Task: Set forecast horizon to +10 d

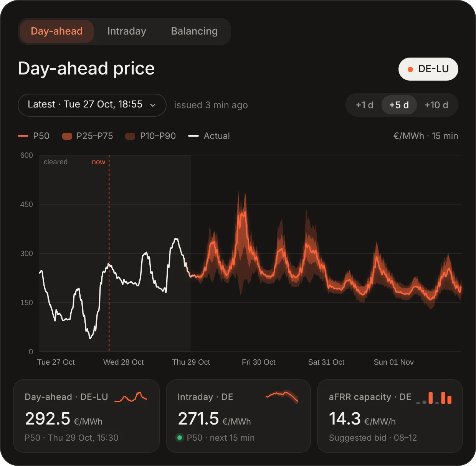Action: pos(436,105)
